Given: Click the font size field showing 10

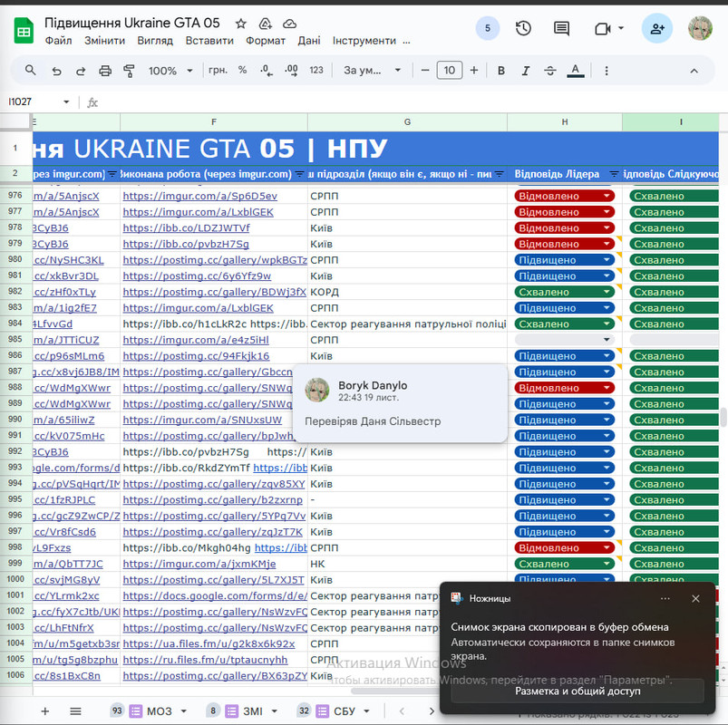Looking at the screenshot, I should (x=449, y=71).
